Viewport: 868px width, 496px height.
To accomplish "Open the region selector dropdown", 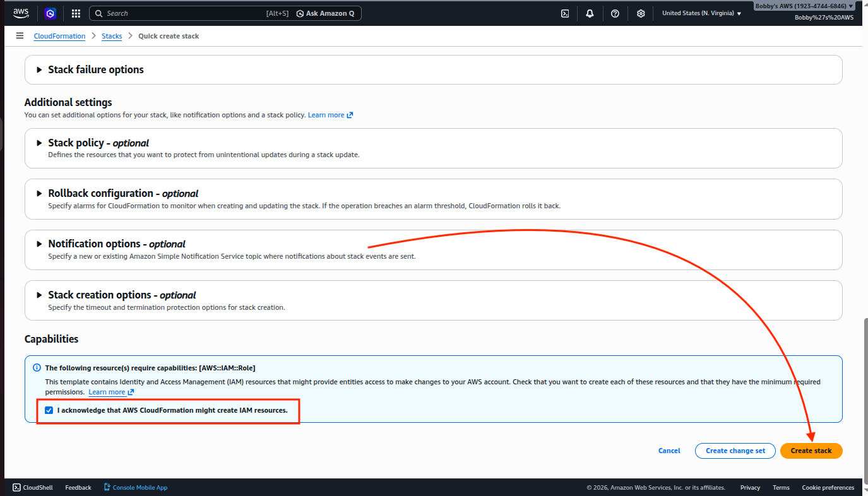I will (x=701, y=13).
